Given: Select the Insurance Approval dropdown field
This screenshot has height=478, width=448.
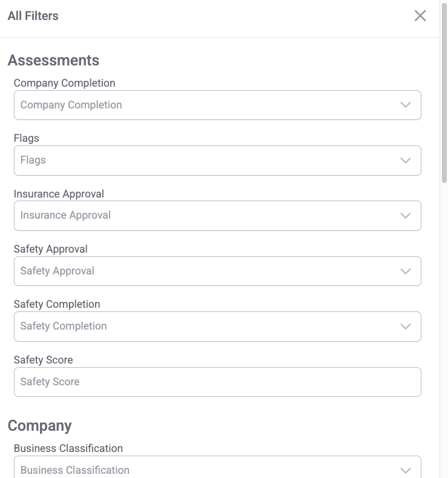Looking at the screenshot, I should coord(206,216).
